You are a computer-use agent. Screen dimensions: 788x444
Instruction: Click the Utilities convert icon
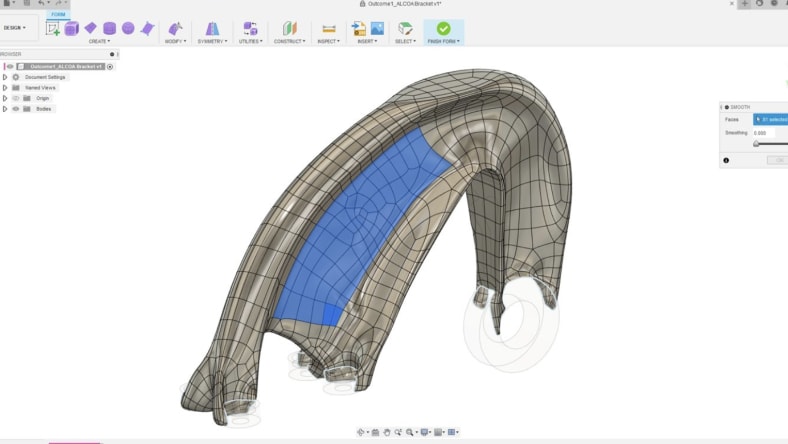pyautogui.click(x=250, y=29)
